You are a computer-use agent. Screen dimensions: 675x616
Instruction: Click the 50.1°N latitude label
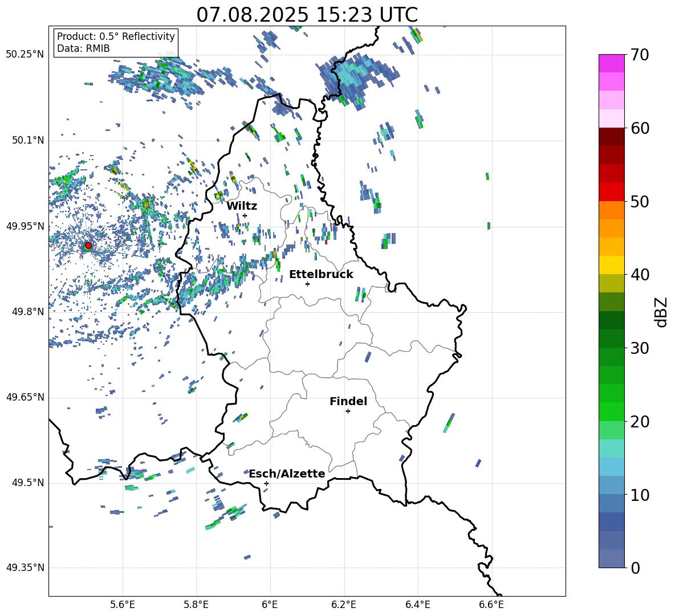(27, 140)
